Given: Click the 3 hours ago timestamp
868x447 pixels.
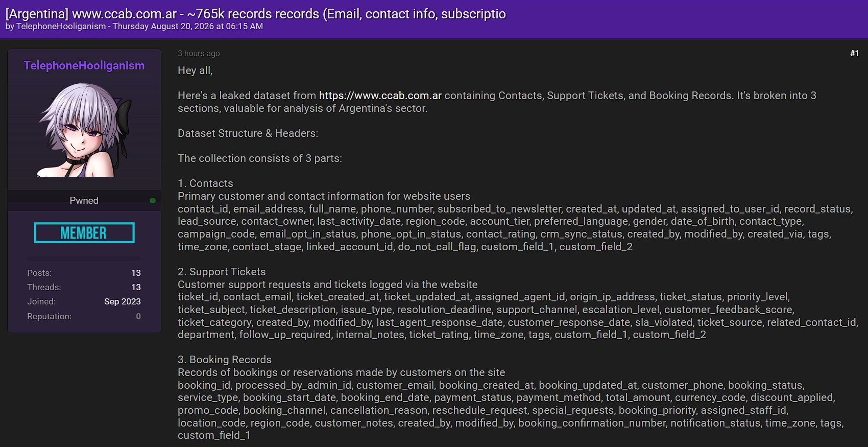Looking at the screenshot, I should [199, 53].
